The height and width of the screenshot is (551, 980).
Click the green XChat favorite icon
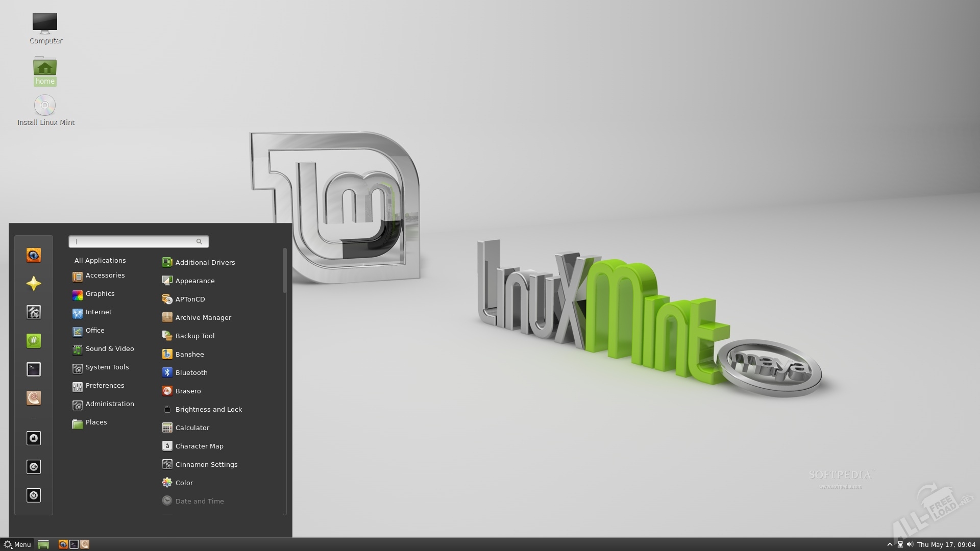34,341
